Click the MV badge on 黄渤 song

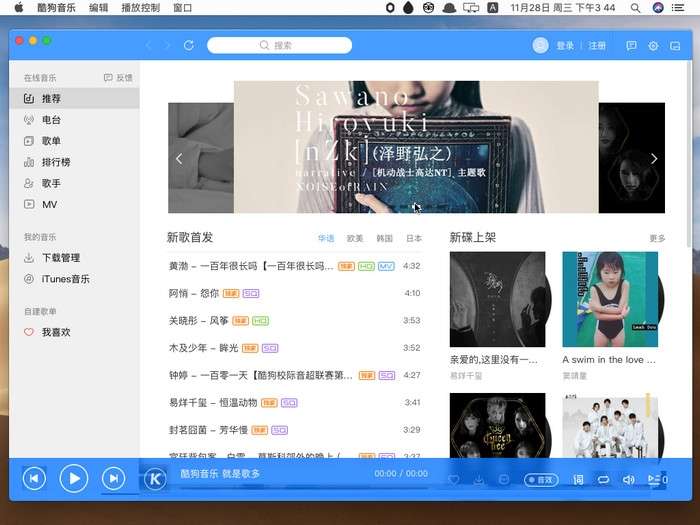tap(386, 267)
